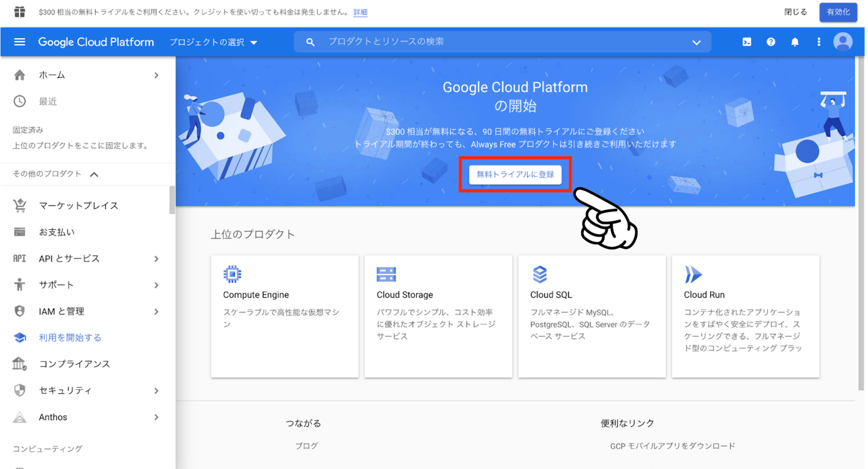Image resolution: width=868 pixels, height=469 pixels.
Task: Open the 詳細 link in trial banner
Action: [x=360, y=12]
